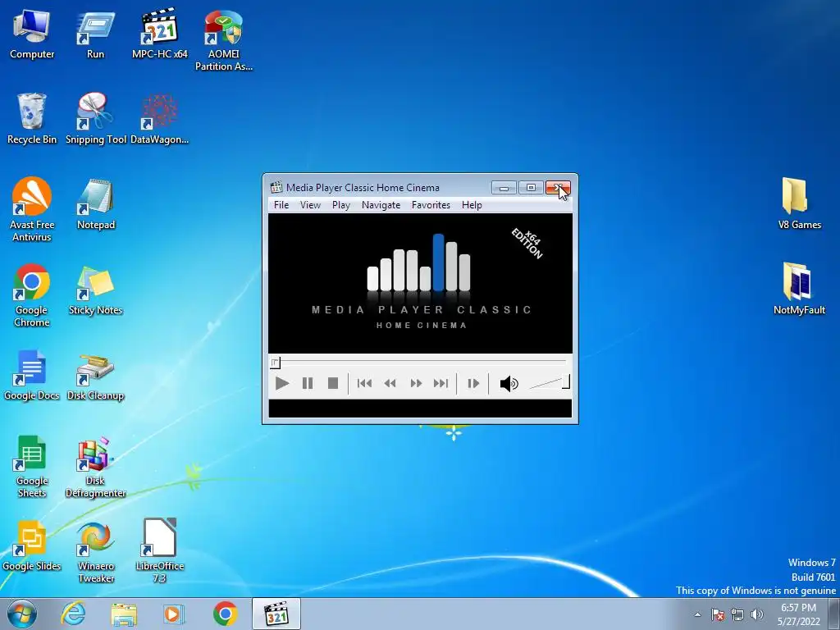Viewport: 840px width, 630px height.
Task: Open Chrome from the taskbar
Action: (225, 614)
